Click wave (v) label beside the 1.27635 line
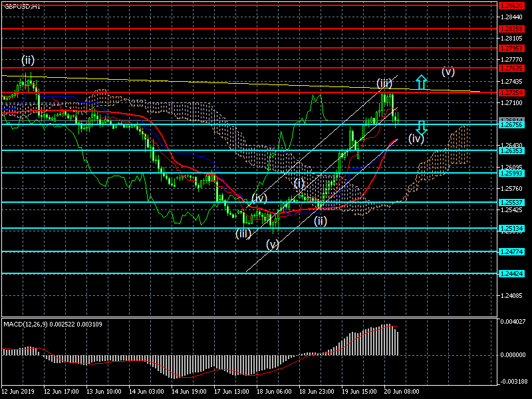 click(448, 72)
